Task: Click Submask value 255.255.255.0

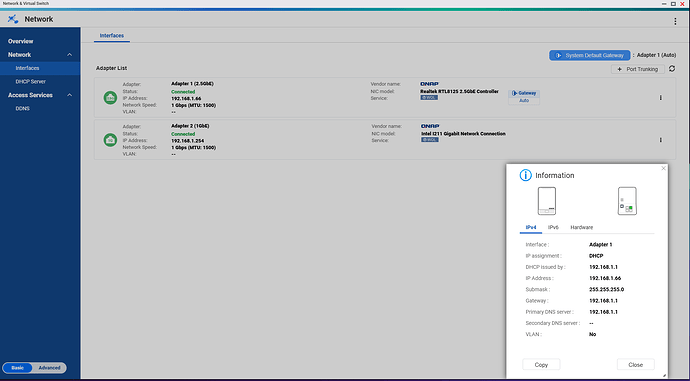Action: click(606, 289)
